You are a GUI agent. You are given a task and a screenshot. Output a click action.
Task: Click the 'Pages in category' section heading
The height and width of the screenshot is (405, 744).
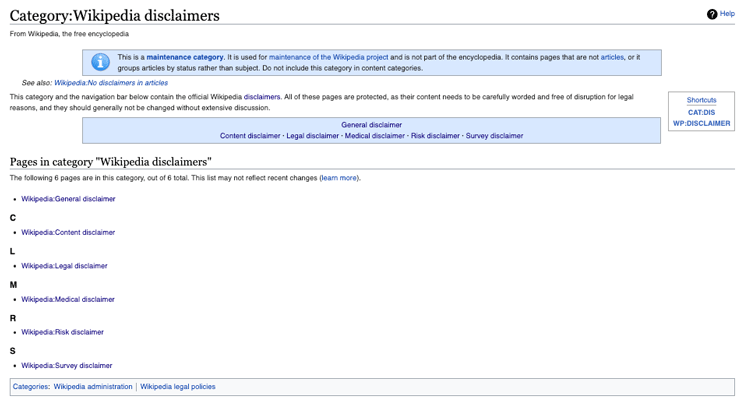coord(111,162)
